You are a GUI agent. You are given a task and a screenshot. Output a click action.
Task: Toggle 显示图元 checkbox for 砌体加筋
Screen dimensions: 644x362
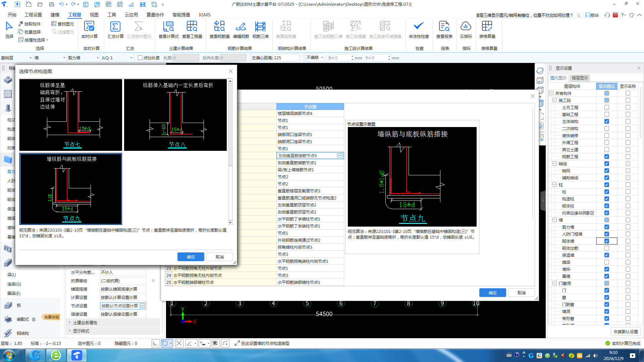click(x=607, y=248)
